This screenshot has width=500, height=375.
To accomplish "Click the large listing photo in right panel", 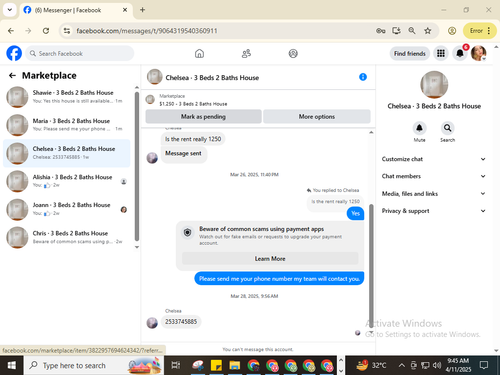I will (434, 85).
